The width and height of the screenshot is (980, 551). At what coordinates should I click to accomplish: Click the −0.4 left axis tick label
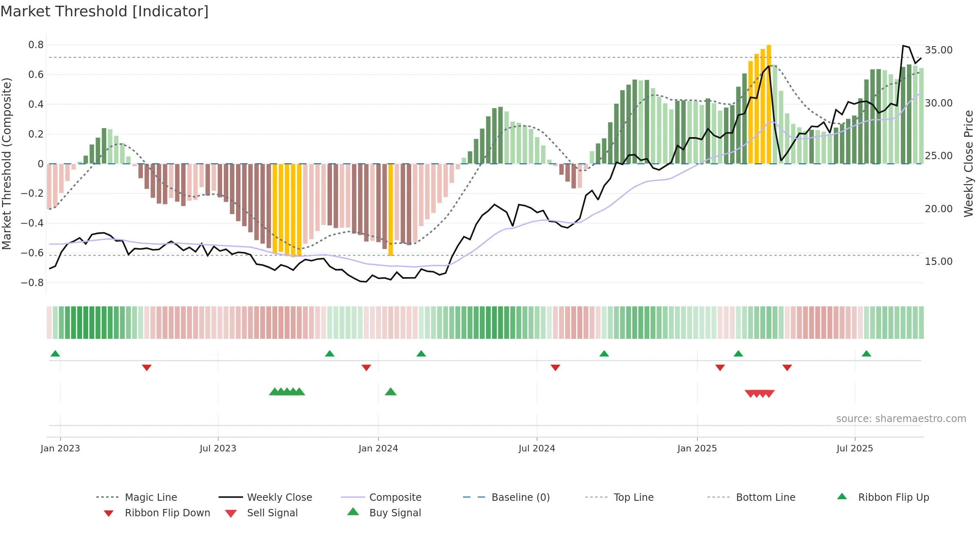[32, 223]
